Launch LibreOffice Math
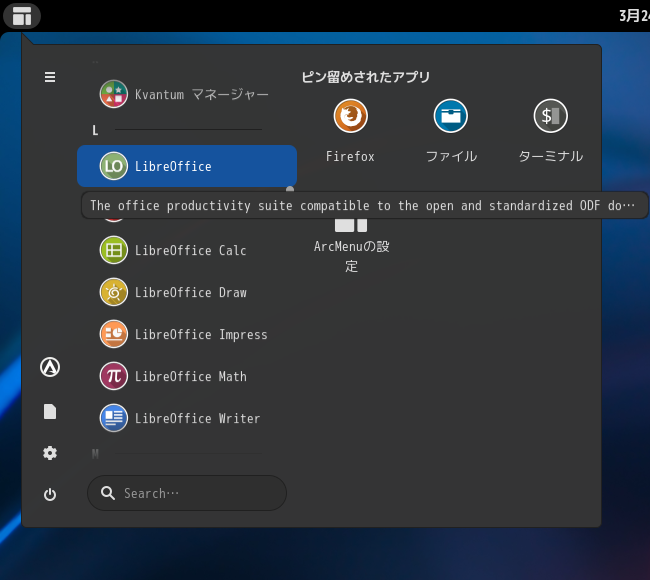Screen dimensions: 650x580 click(187, 376)
